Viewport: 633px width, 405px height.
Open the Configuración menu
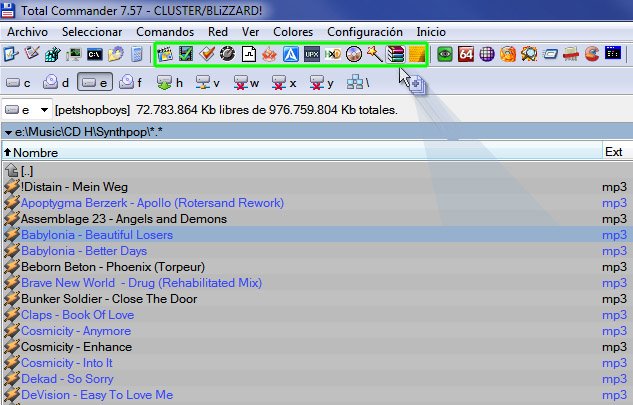tap(365, 32)
